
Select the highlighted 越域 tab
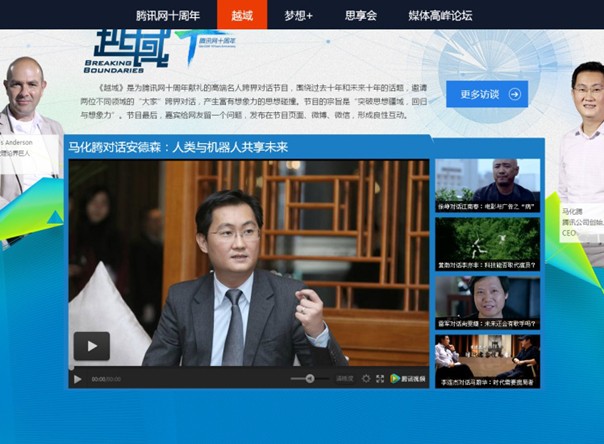[242, 15]
